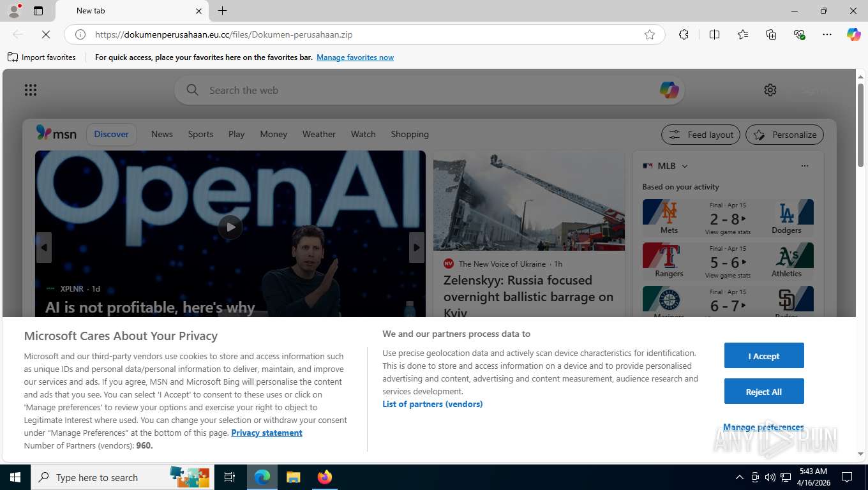The height and width of the screenshot is (490, 868).
Task: Focus the Search the web box
Action: click(429, 90)
